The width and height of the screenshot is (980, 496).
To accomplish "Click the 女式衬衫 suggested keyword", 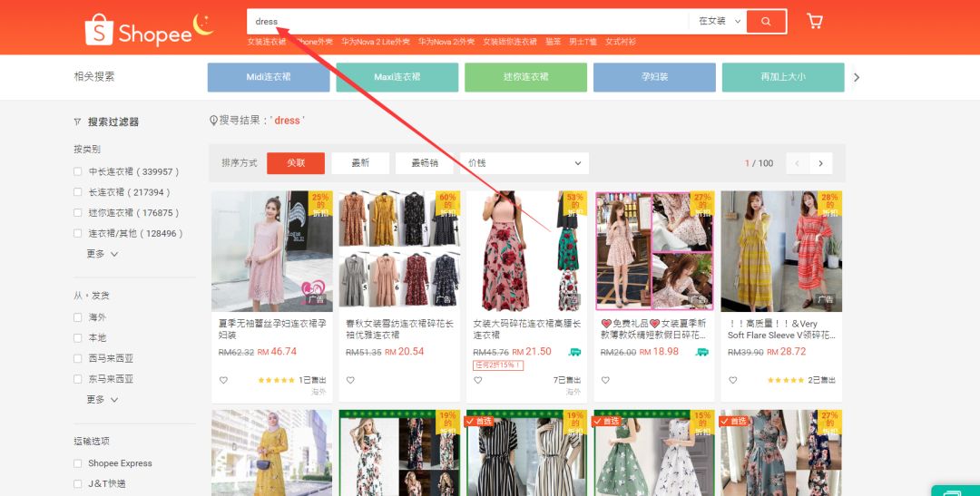I will click(x=621, y=42).
